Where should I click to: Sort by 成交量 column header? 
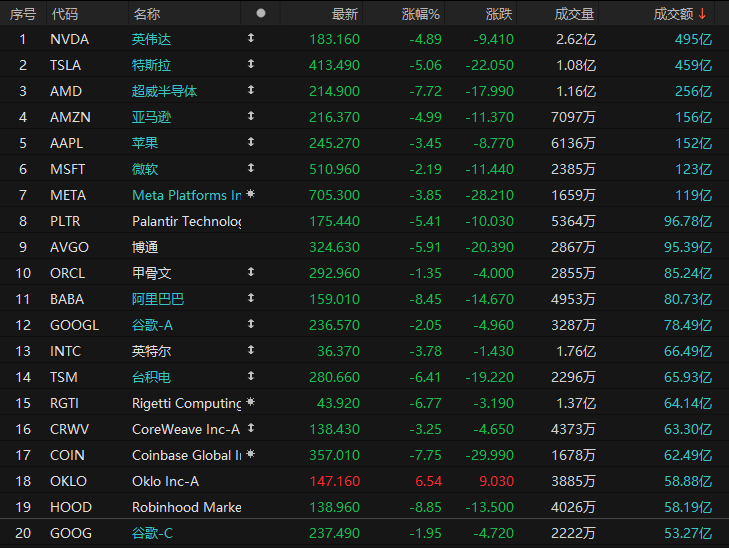(x=574, y=14)
